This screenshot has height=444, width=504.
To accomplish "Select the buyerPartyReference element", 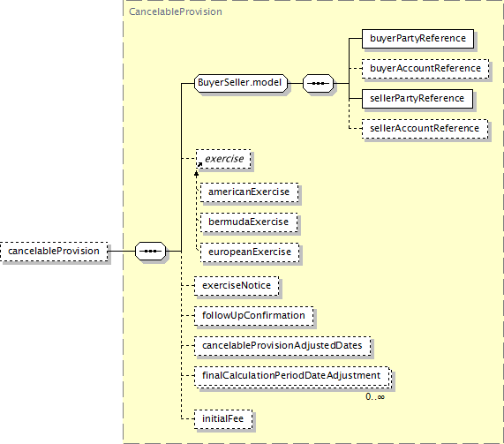I will tap(417, 39).
